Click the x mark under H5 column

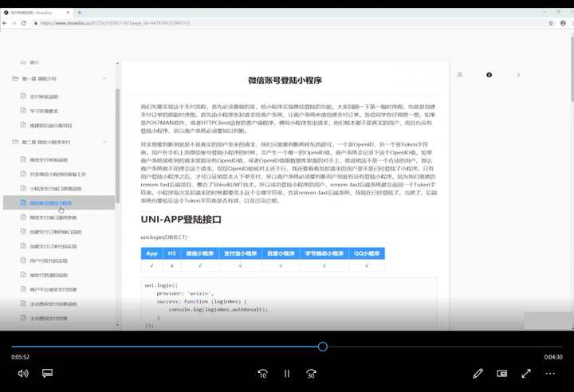pyautogui.click(x=171, y=266)
